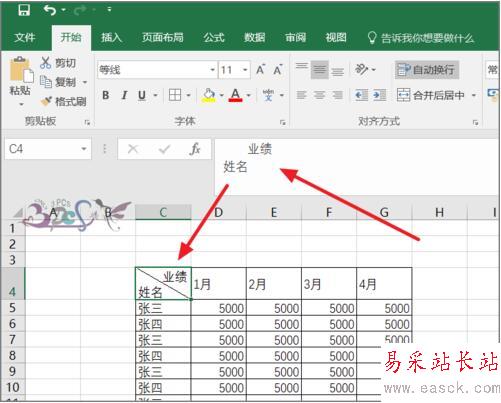Image resolution: width=501 pixels, height=403 pixels.
Task: Open the font size 11 dropdown
Action: [x=245, y=70]
